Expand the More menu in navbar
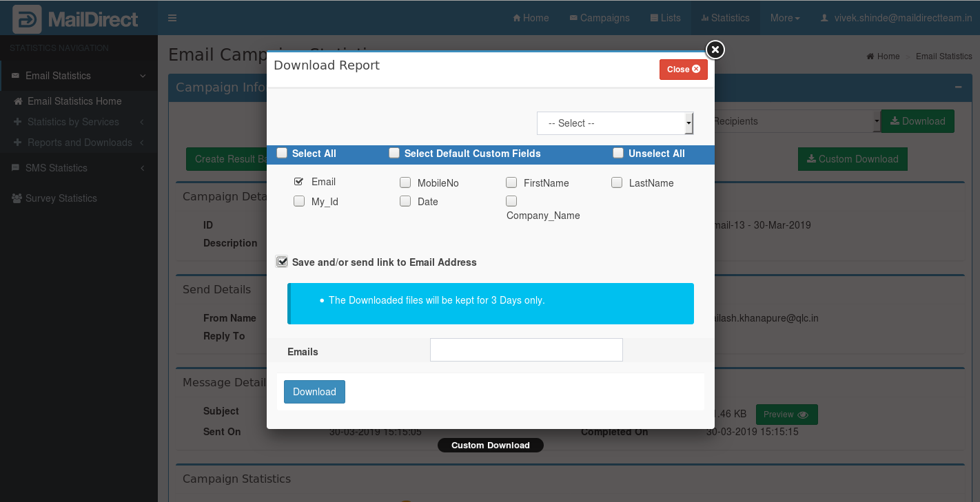The height and width of the screenshot is (502, 980). [x=784, y=18]
